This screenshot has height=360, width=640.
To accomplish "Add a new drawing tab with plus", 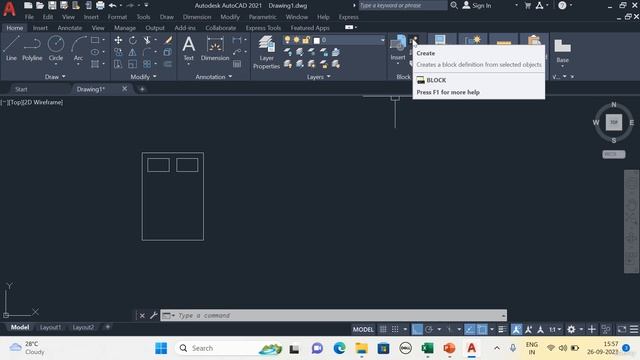I will tap(142, 89).
